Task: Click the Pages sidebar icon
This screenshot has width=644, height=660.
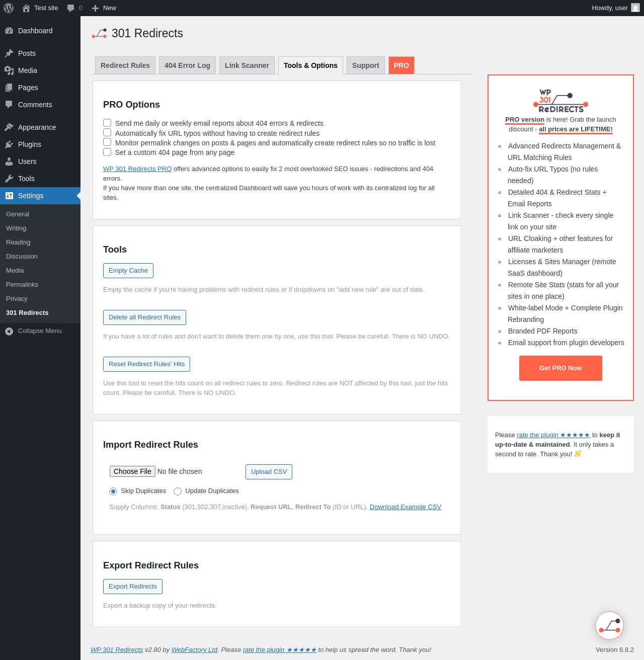Action: coord(9,88)
